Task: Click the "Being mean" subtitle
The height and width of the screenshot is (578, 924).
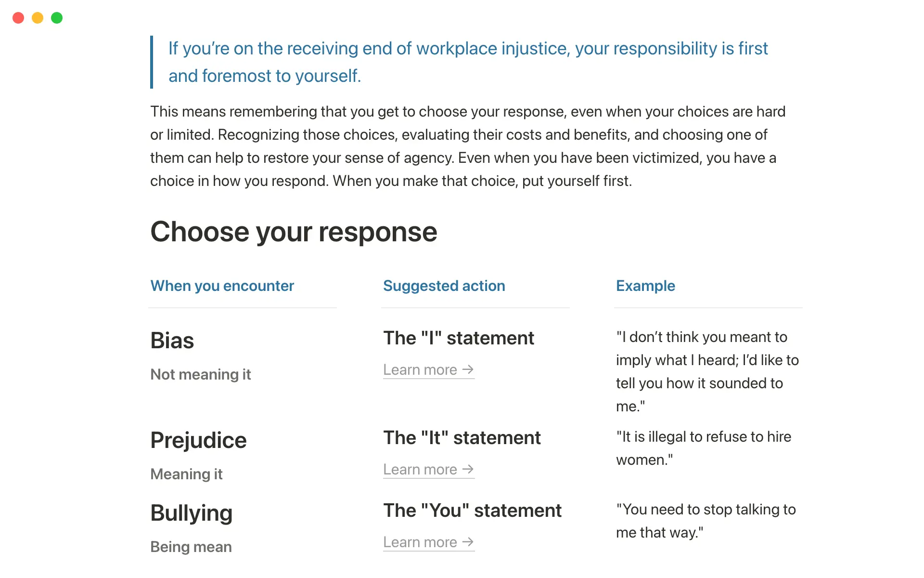Action: [x=191, y=547]
